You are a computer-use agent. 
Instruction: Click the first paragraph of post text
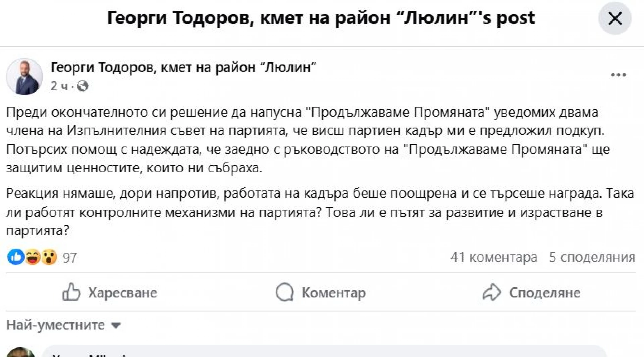308,140
